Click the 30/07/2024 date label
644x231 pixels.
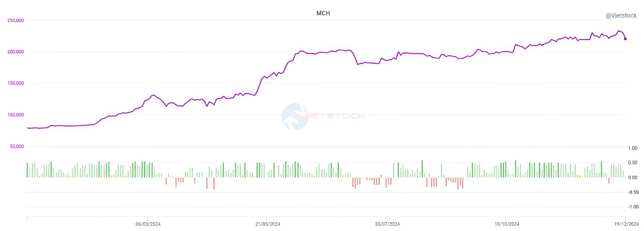[x=387, y=224]
